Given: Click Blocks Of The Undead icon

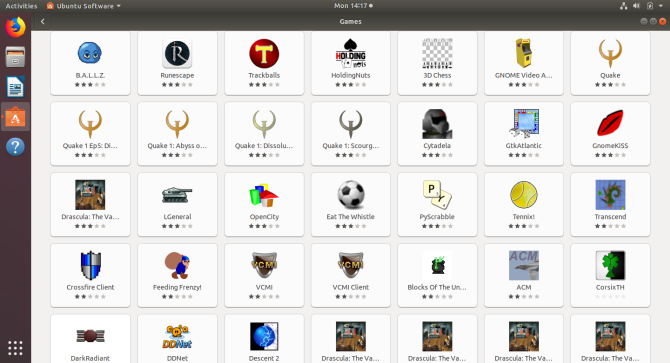Looking at the screenshot, I should tap(437, 265).
